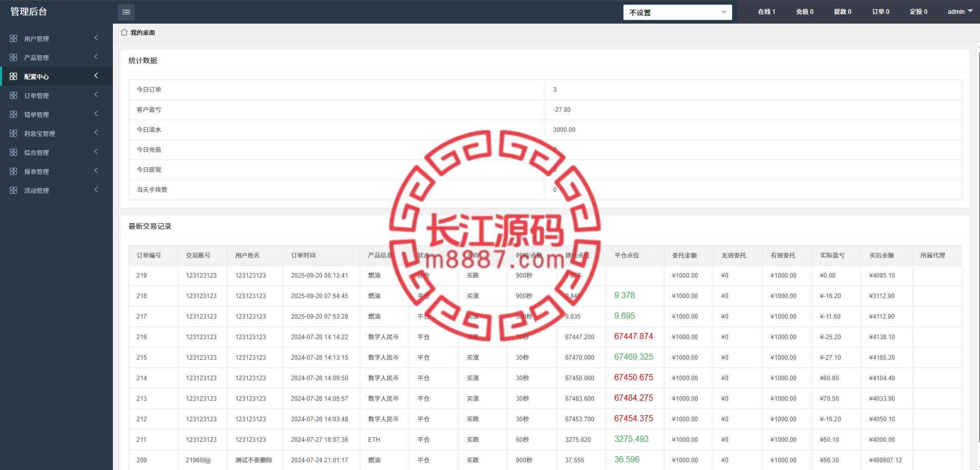This screenshot has width=980, height=470.
Task: Expand the 配置中心 chevron arrow
Action: [x=96, y=76]
